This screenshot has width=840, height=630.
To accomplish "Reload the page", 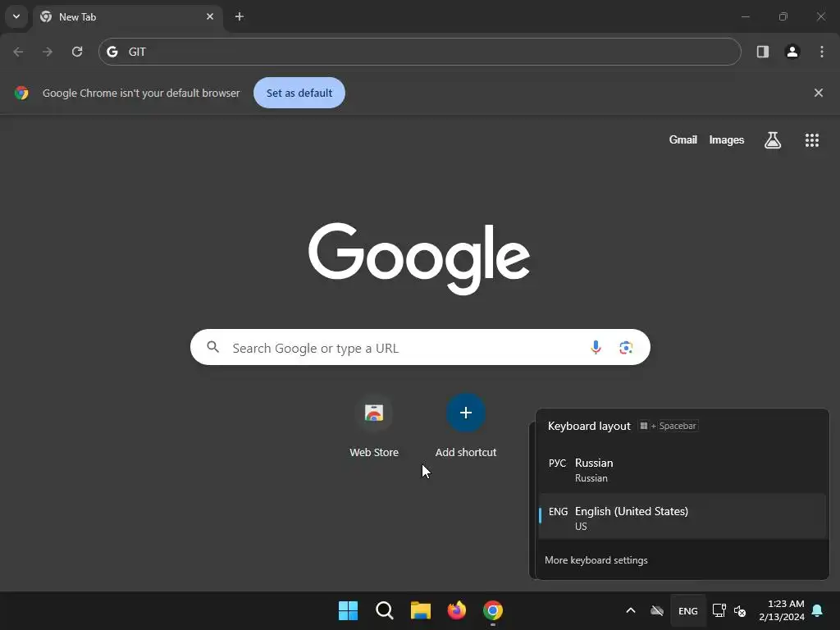I will point(77,52).
